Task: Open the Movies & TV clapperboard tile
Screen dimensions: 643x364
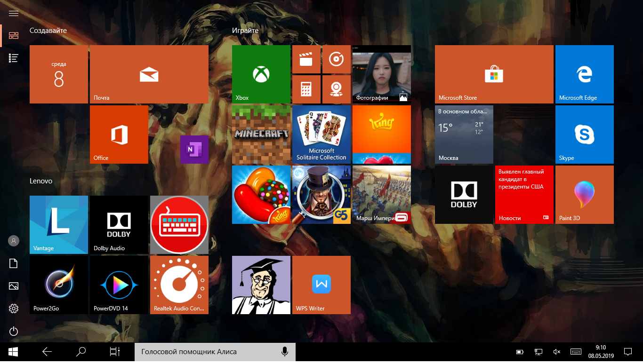Action: [306, 59]
